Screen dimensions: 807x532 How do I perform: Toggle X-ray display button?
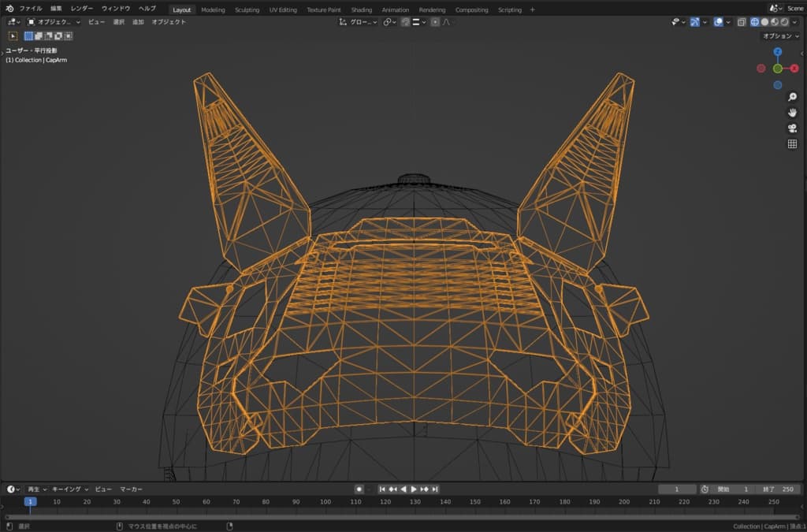point(741,22)
